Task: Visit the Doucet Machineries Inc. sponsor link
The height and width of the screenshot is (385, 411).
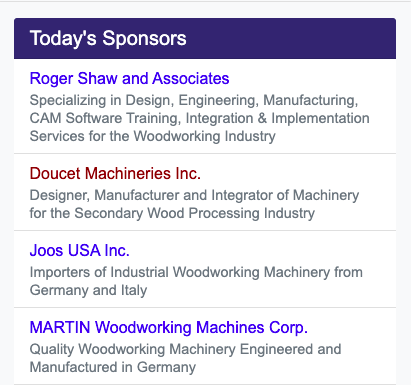Action: point(115,174)
